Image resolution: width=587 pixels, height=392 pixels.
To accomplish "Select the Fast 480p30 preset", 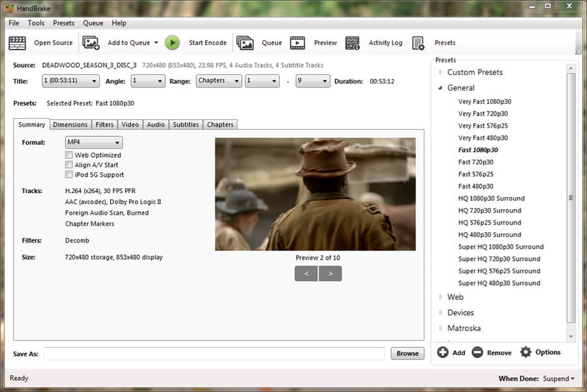I will tap(475, 186).
